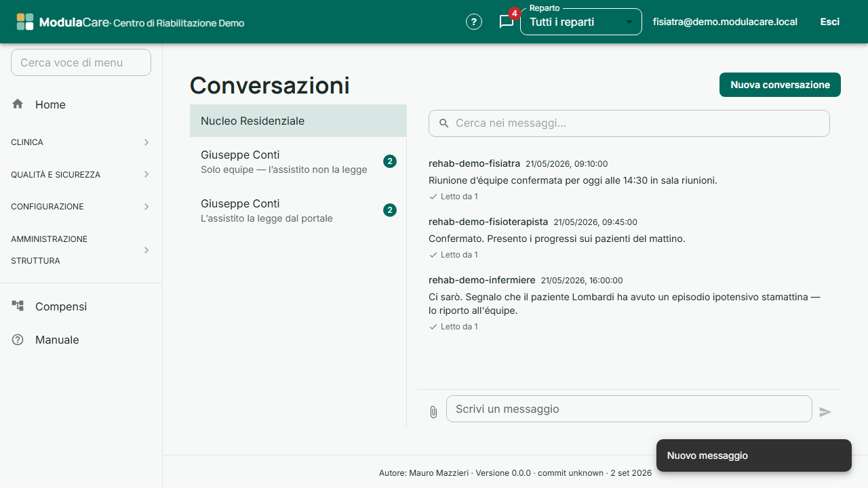Screen dimensions: 868x488
Task: Select the Nucleo Residenziale conversation
Action: point(298,121)
